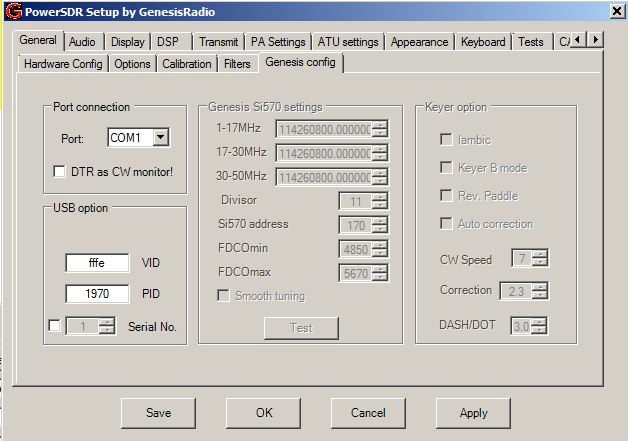
Task: Select the Genesis config sub-tab
Action: (300, 62)
